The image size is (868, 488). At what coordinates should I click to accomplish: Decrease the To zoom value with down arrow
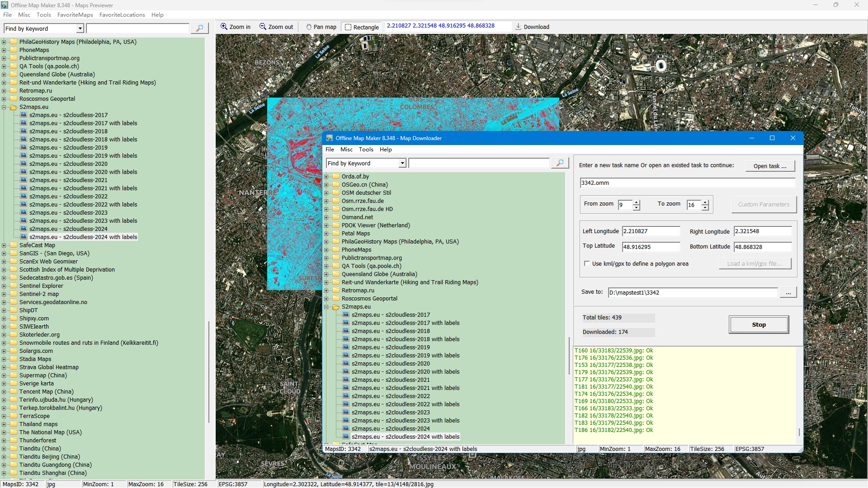pyautogui.click(x=705, y=208)
